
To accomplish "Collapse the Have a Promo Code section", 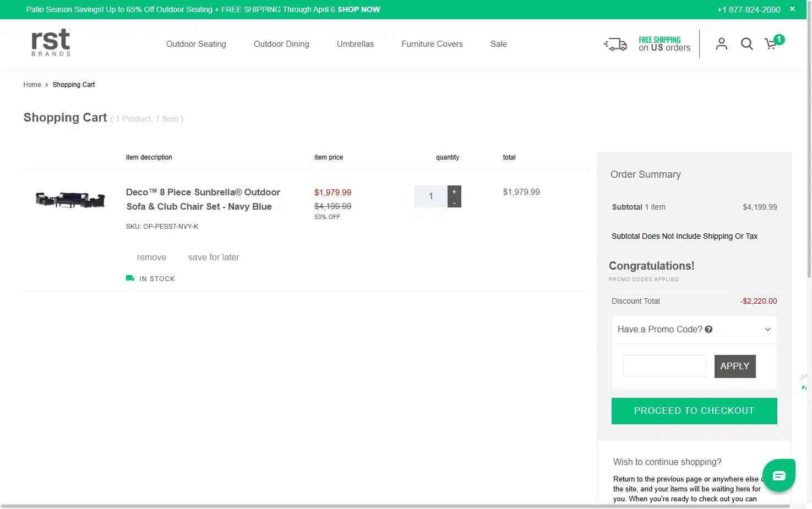I will [x=767, y=330].
